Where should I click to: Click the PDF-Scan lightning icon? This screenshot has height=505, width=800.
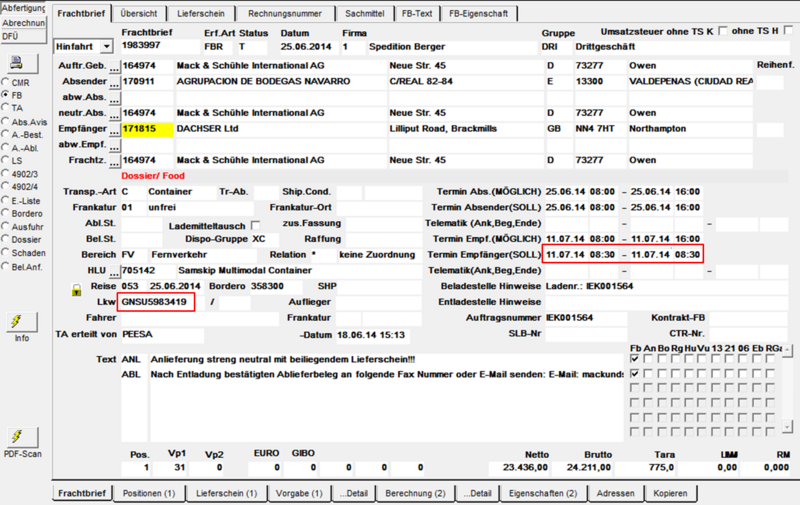coord(21,437)
